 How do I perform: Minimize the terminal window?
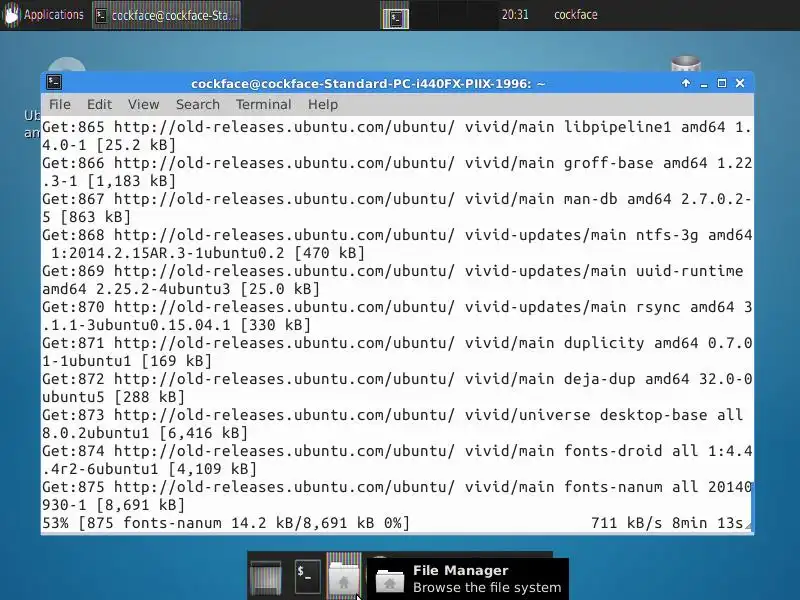tap(704, 84)
